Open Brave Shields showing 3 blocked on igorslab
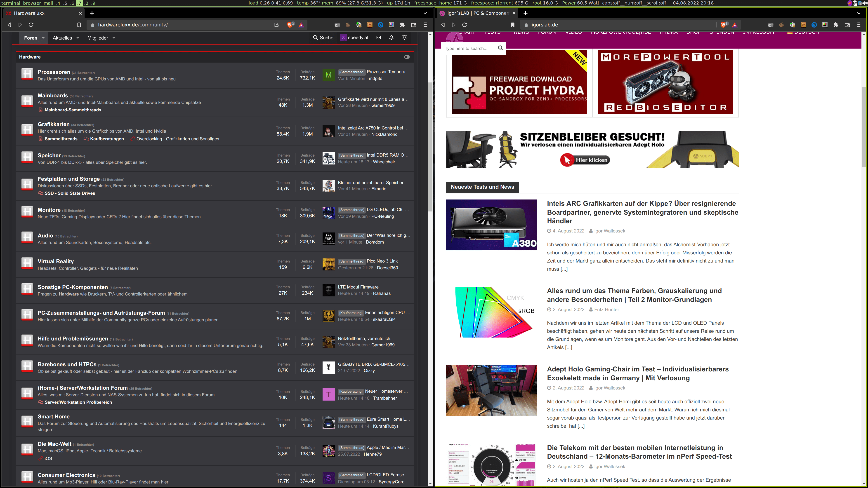Screen dimensions: 868x488 tap(723, 25)
